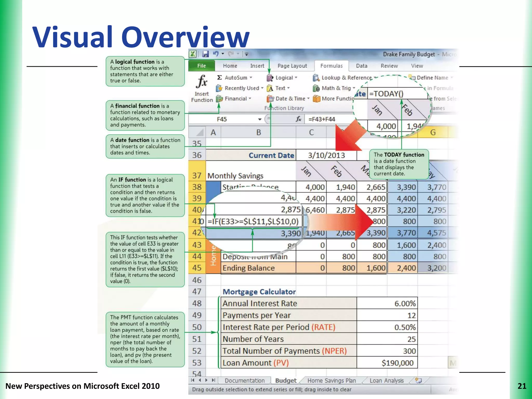532x399 pixels.
Task: Switch to the View ribbon tab
Action: pos(417,66)
